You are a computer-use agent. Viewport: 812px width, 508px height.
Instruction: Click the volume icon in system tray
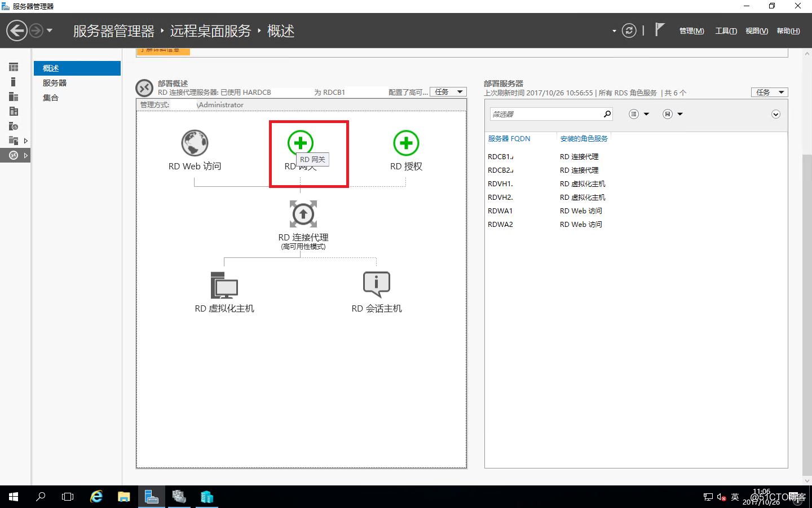(721, 497)
